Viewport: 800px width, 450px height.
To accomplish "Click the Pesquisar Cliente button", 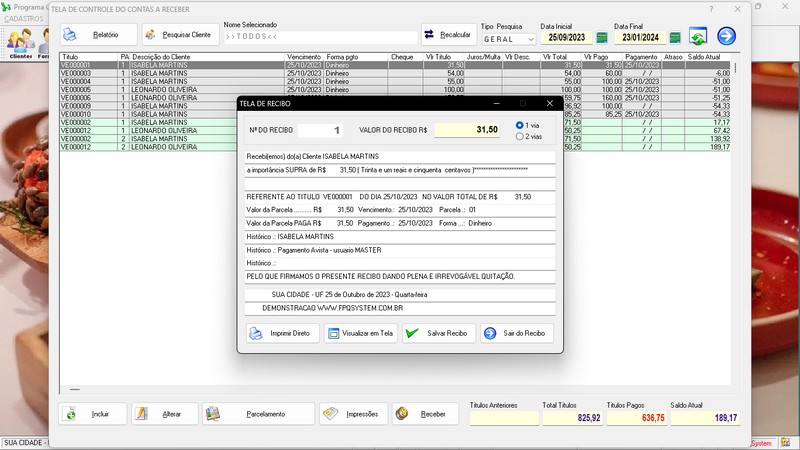I will (x=181, y=35).
